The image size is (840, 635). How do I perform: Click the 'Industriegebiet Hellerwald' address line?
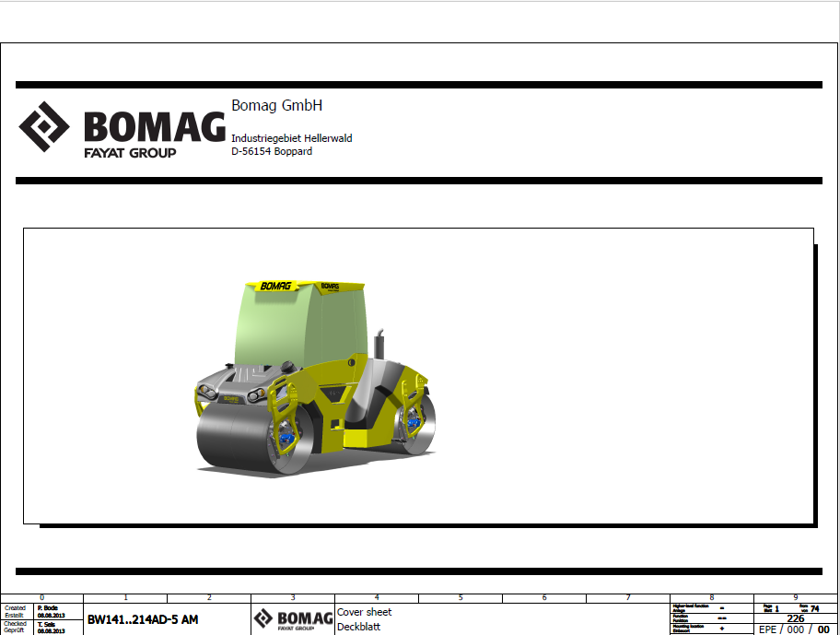[291, 138]
